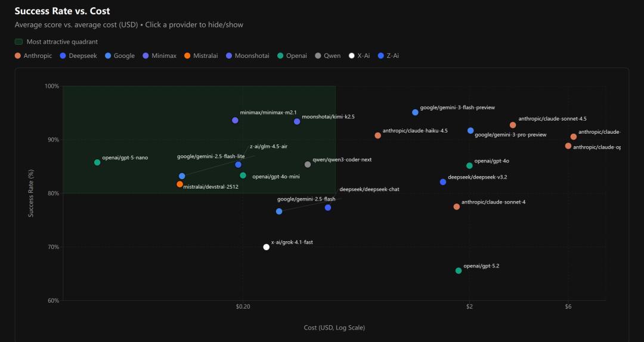644x342 pixels.
Task: Click the moonshotai/kimi-k2.5 dot
Action: coord(297,122)
